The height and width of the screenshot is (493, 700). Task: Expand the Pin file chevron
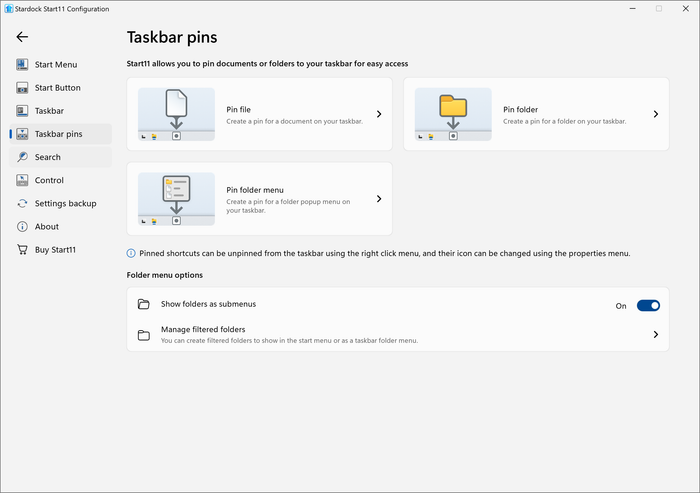[379, 114]
